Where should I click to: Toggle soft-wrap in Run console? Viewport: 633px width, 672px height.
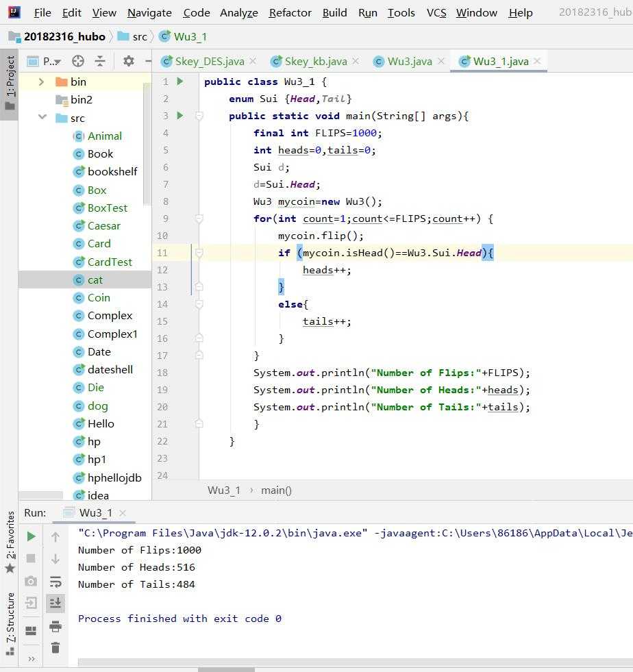tap(55, 581)
